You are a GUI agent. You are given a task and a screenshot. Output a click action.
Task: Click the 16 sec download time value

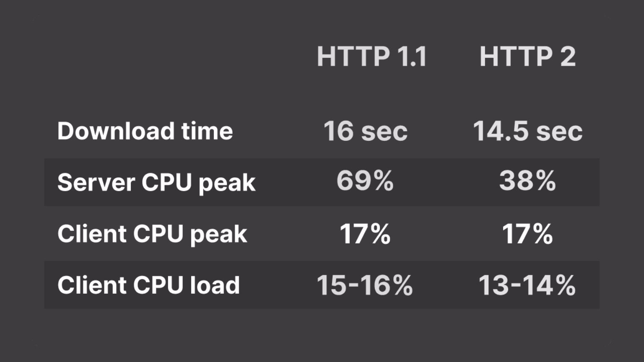(365, 131)
